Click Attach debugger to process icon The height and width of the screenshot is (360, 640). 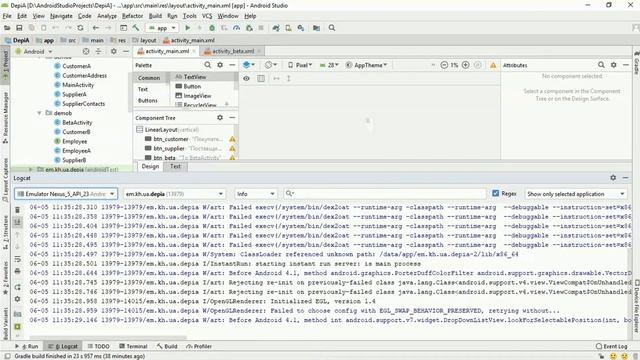pos(249,28)
